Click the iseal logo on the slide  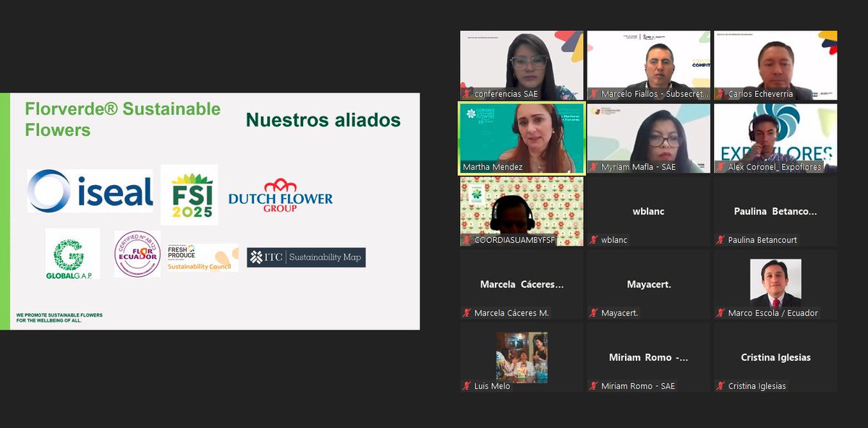90,192
